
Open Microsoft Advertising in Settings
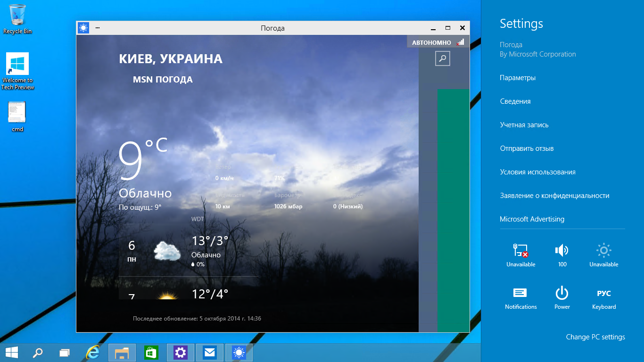(x=532, y=219)
